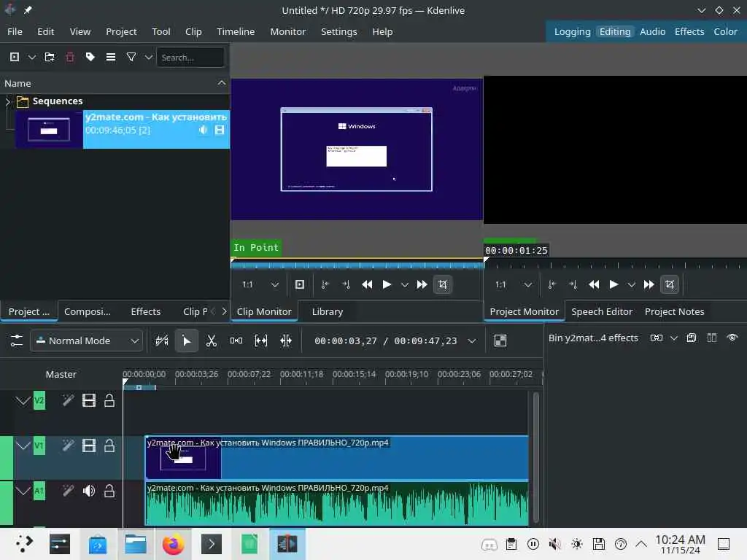Viewport: 747px width, 560px height.
Task: Open the Project menu
Action: point(121,32)
